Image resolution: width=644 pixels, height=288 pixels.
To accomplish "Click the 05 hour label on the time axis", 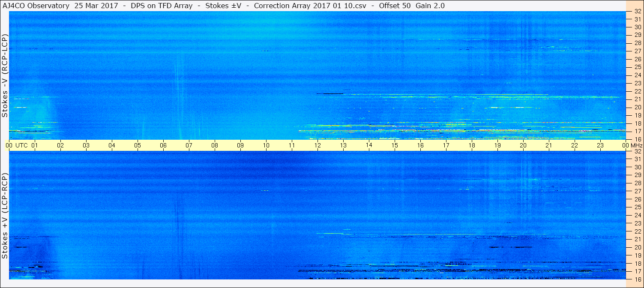I will click(x=138, y=145).
